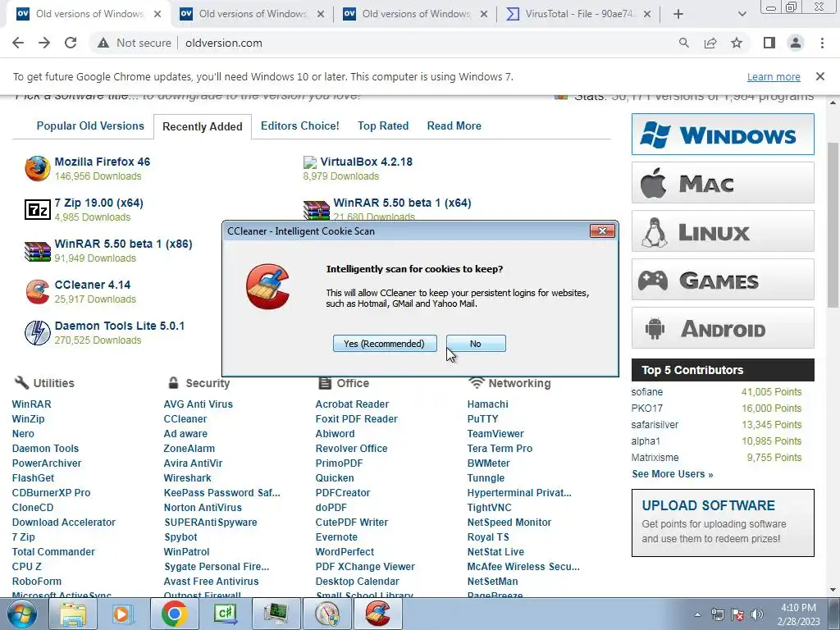Open the Acrobat Reader link
The height and width of the screenshot is (630, 840).
point(352,404)
